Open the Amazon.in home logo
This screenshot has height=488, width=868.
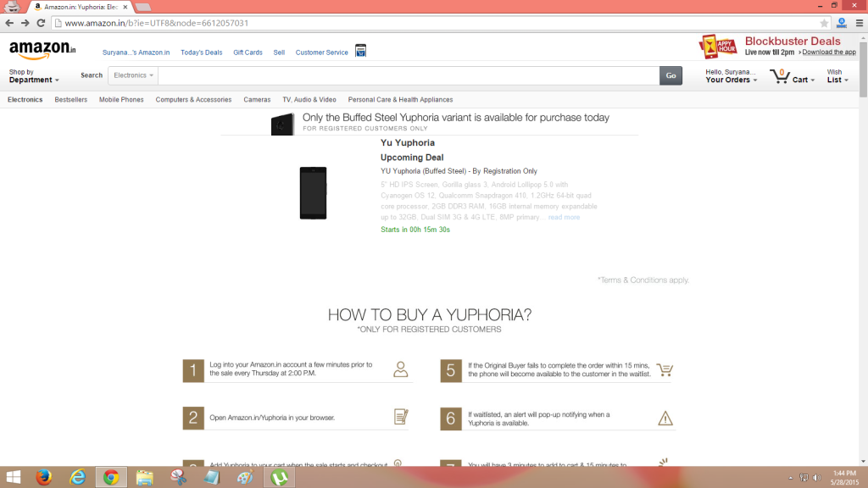coord(42,50)
